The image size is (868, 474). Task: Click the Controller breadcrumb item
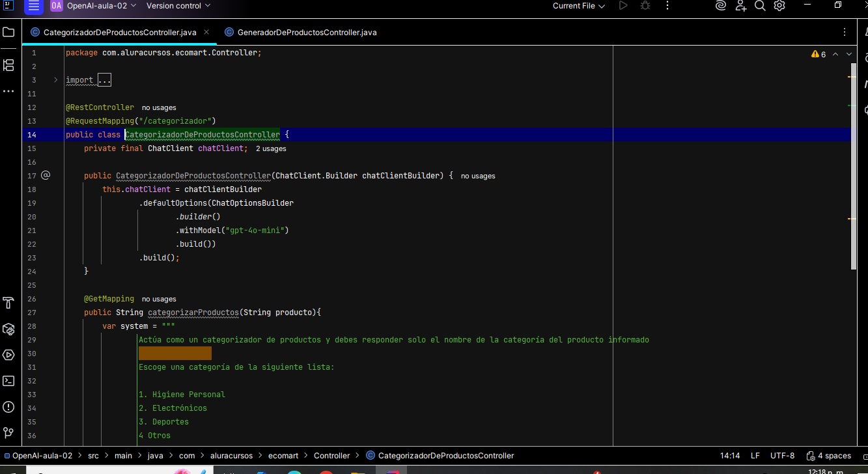[331, 456]
